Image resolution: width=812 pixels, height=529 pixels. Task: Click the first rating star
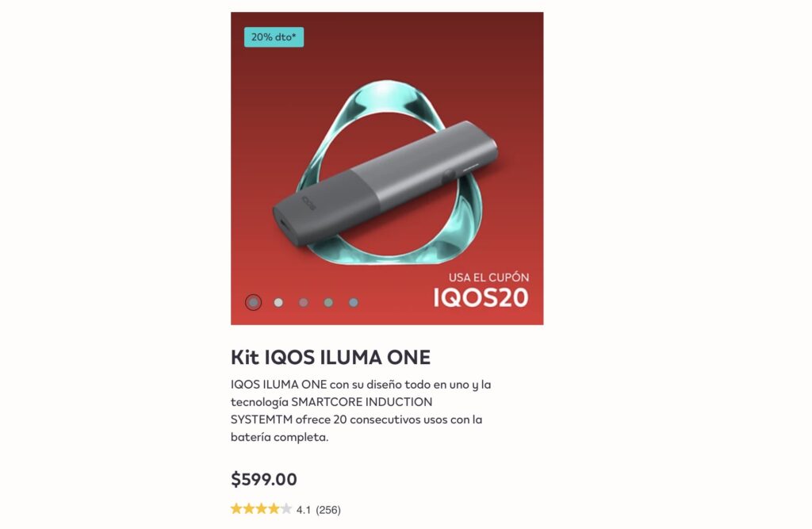(236, 509)
